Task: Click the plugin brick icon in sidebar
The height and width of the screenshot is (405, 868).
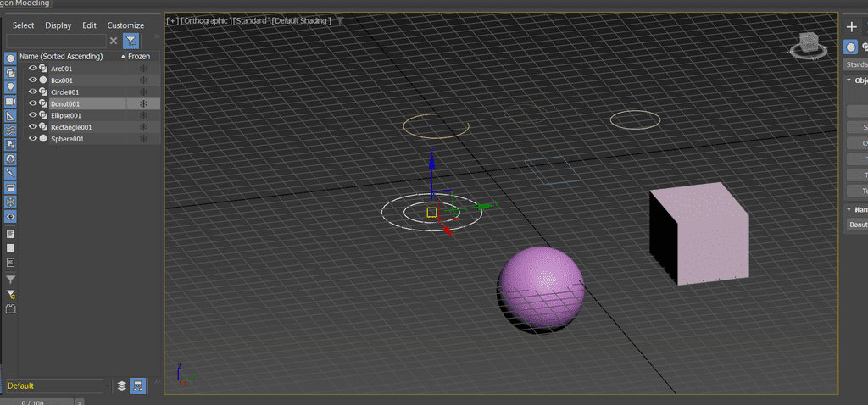Action: click(x=10, y=308)
